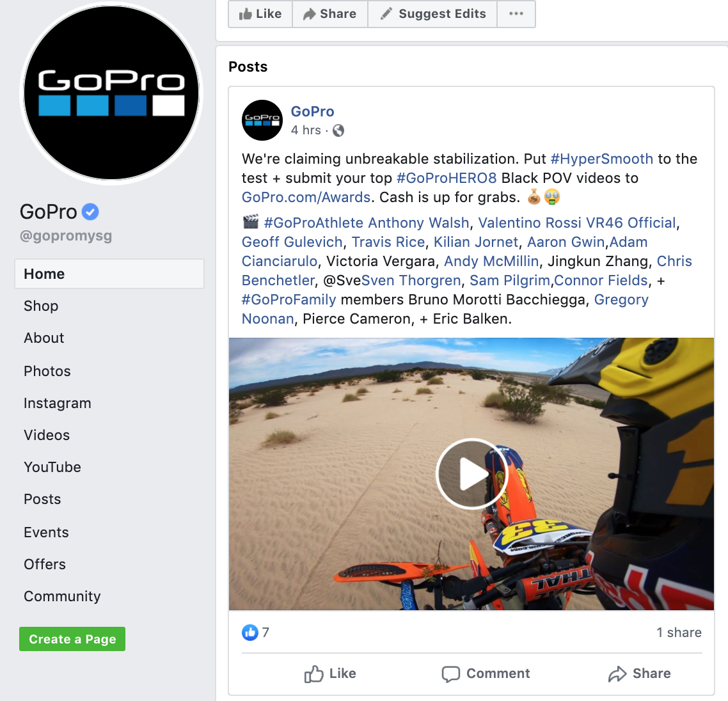Click the globe public privacy icon
The height and width of the screenshot is (701, 728).
coord(338,130)
